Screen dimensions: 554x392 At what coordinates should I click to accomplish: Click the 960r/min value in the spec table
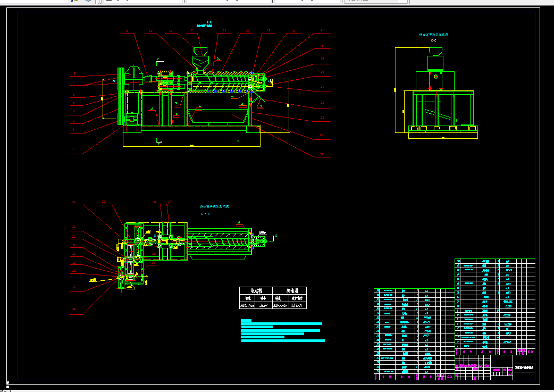(x=248, y=305)
